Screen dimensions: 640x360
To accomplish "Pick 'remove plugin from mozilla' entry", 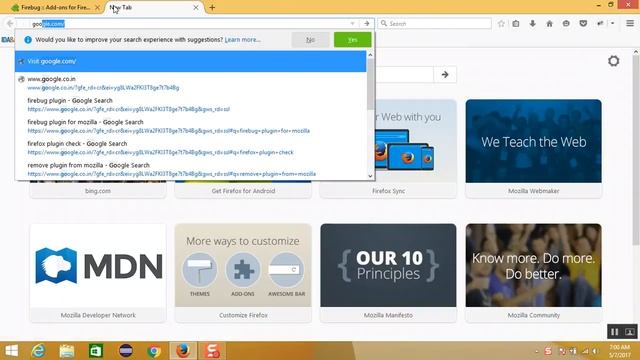I will (x=191, y=169).
